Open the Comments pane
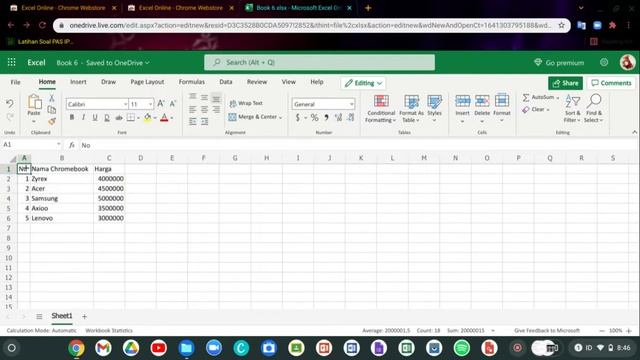Viewport: 640px width, 360px height. (611, 83)
